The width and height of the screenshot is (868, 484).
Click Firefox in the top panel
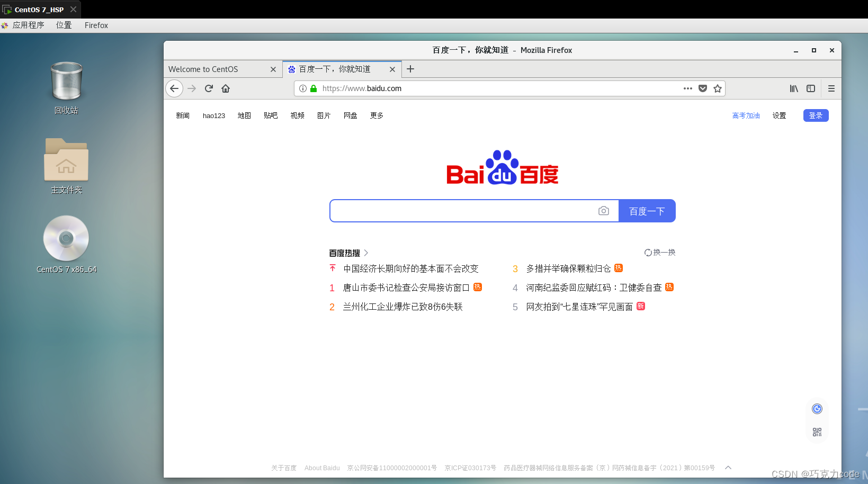(96, 25)
